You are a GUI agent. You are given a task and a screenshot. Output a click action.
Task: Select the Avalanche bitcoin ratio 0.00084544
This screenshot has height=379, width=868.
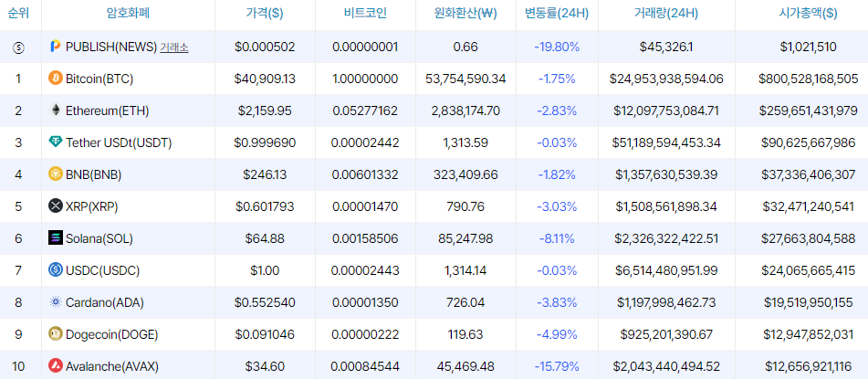(x=365, y=366)
